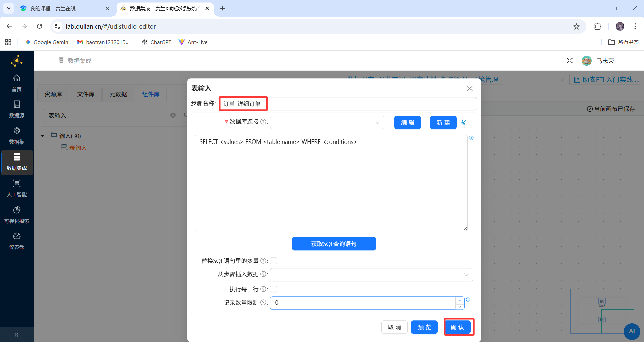644x342 pixels.
Task: Open the ChatGPT bookmark in browser bar
Action: [x=156, y=42]
